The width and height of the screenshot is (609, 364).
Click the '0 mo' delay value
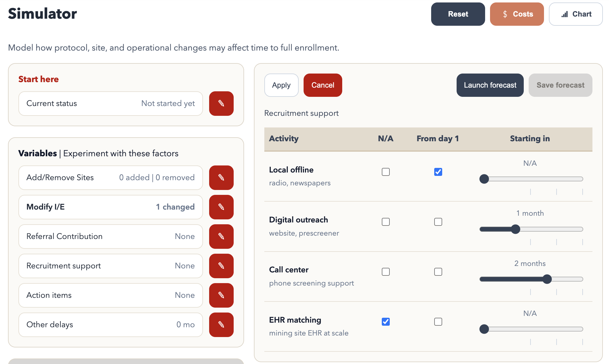coord(186,325)
